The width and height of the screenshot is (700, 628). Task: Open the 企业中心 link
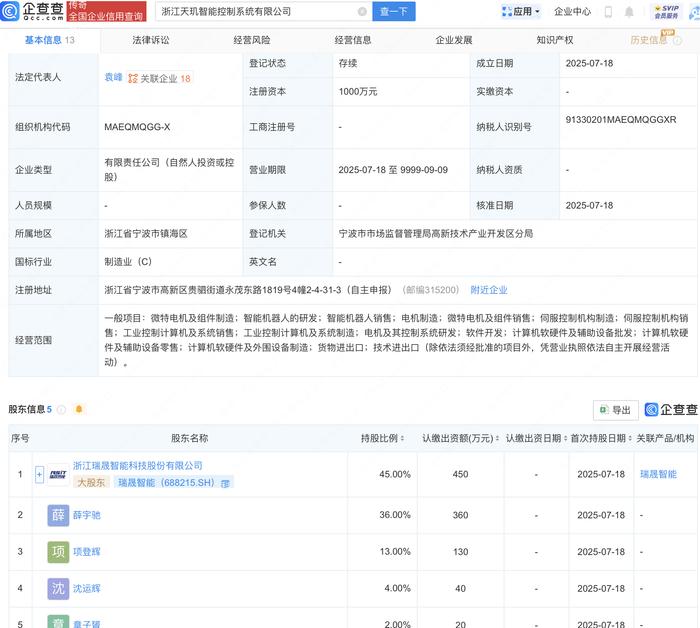pos(572,12)
